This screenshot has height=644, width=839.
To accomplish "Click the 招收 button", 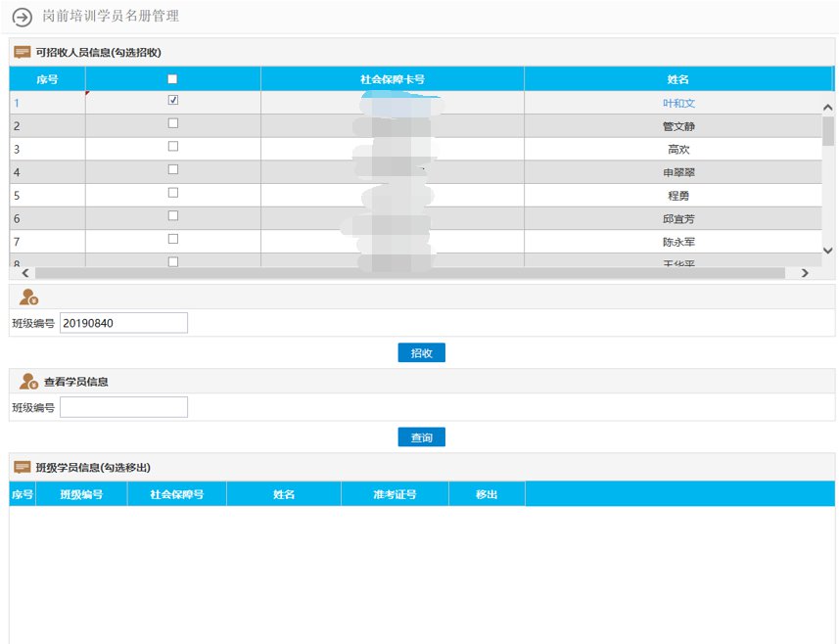I will 422,353.
